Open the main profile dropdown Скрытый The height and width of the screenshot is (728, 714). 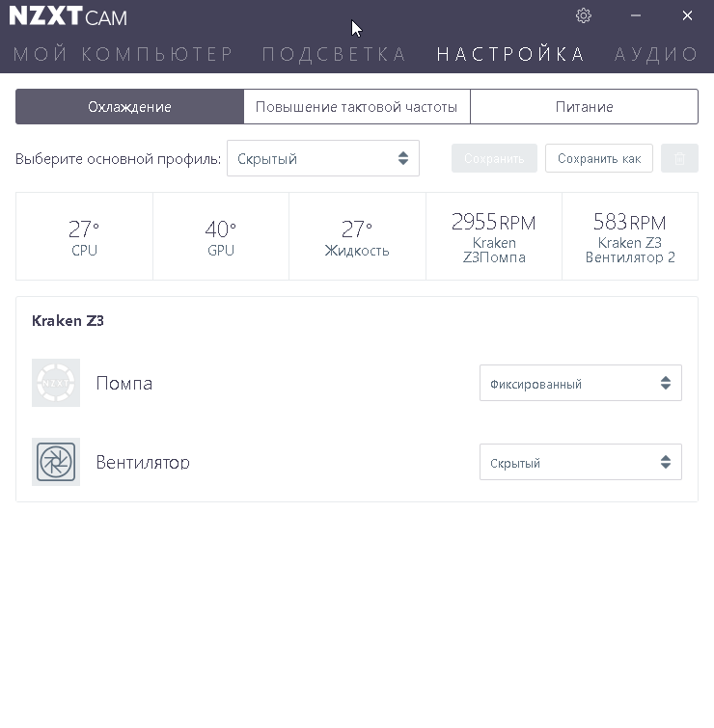[322, 158]
